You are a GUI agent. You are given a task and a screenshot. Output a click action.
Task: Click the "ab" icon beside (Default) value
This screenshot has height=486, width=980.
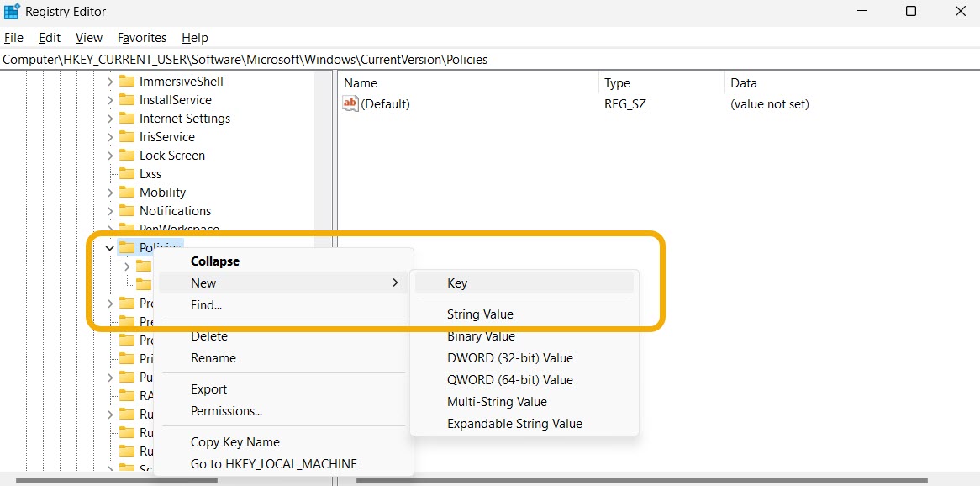pos(350,103)
